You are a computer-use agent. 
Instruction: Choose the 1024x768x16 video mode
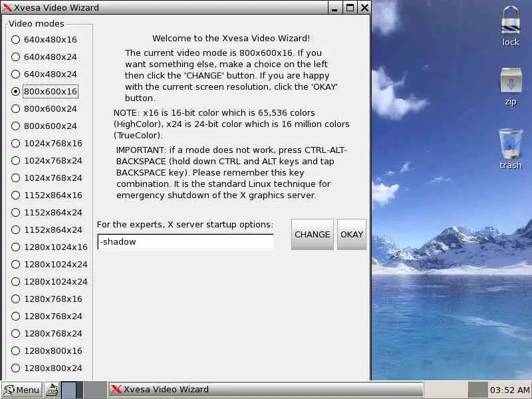(47, 144)
